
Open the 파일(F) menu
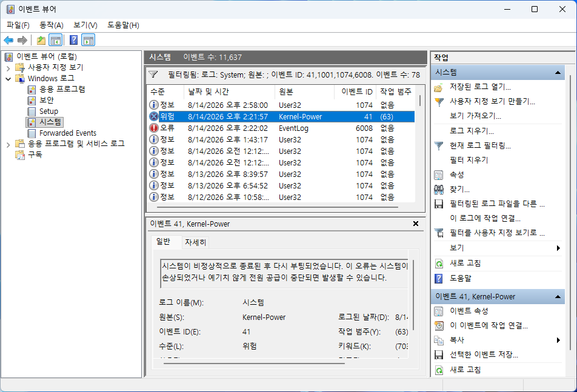coord(18,25)
